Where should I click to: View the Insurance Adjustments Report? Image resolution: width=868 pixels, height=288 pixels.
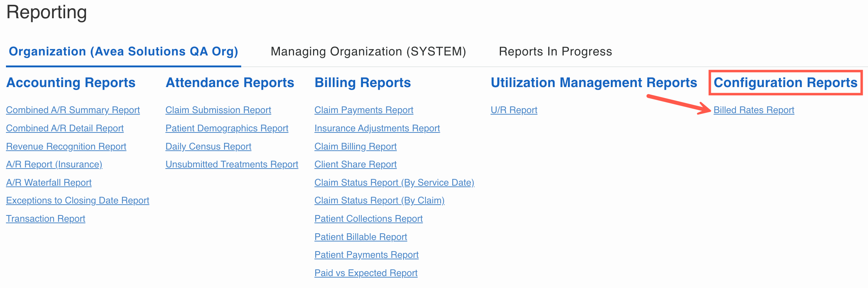377,128
